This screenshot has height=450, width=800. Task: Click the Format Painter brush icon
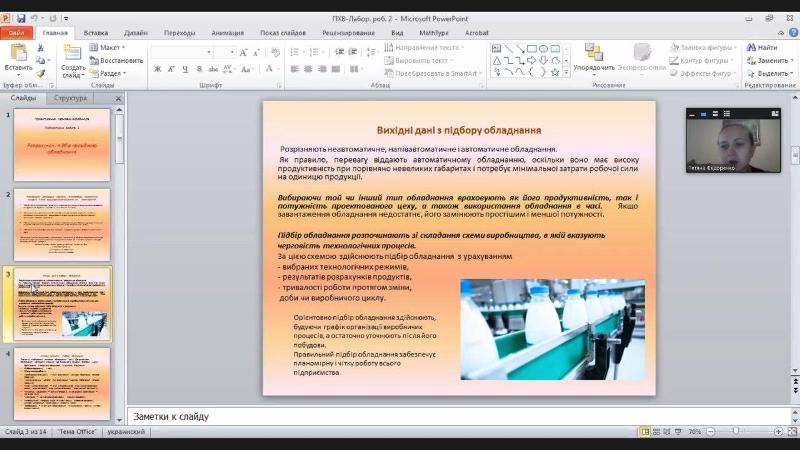pyautogui.click(x=41, y=73)
